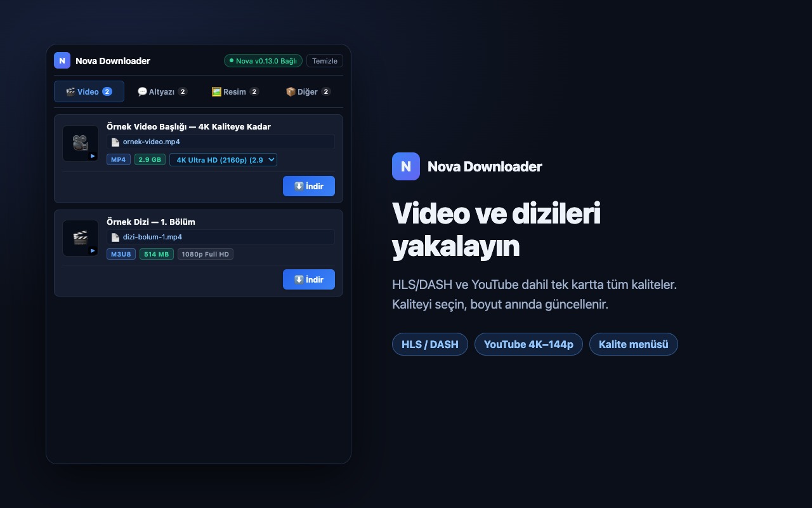Click the large N logo beside the headline
This screenshot has width=812, height=508.
coord(406,166)
